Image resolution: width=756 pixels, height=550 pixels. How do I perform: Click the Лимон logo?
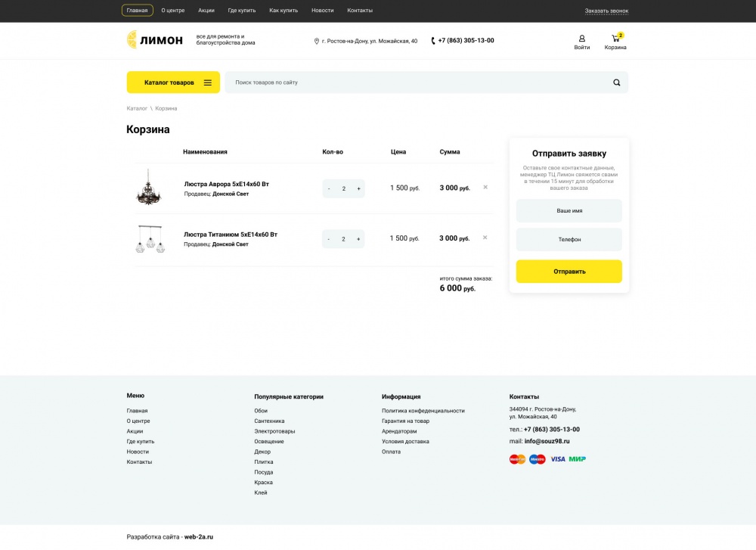(155, 40)
